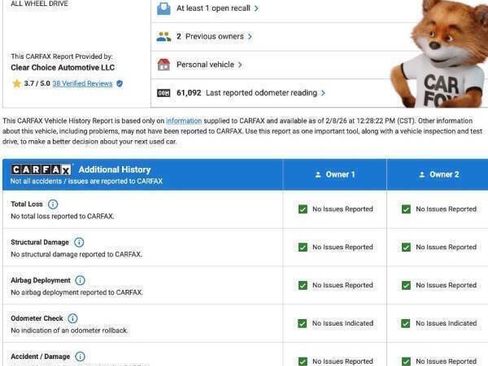Click Structural Damage Owner 1 green checkmark
Image resolution: width=488 pixels, height=366 pixels.
tap(303, 247)
